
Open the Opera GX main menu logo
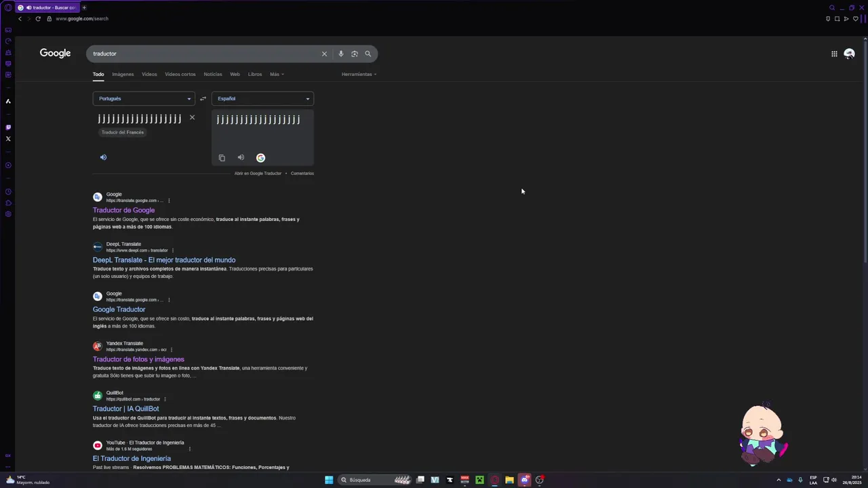[8, 7]
